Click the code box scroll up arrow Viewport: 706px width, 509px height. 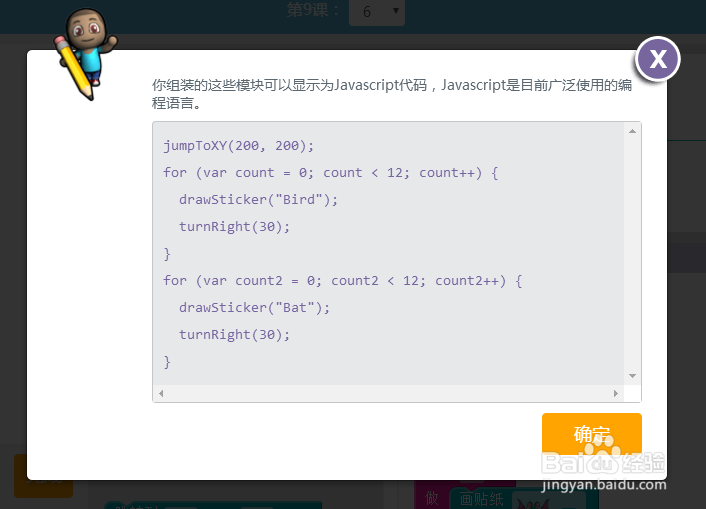coord(632,131)
